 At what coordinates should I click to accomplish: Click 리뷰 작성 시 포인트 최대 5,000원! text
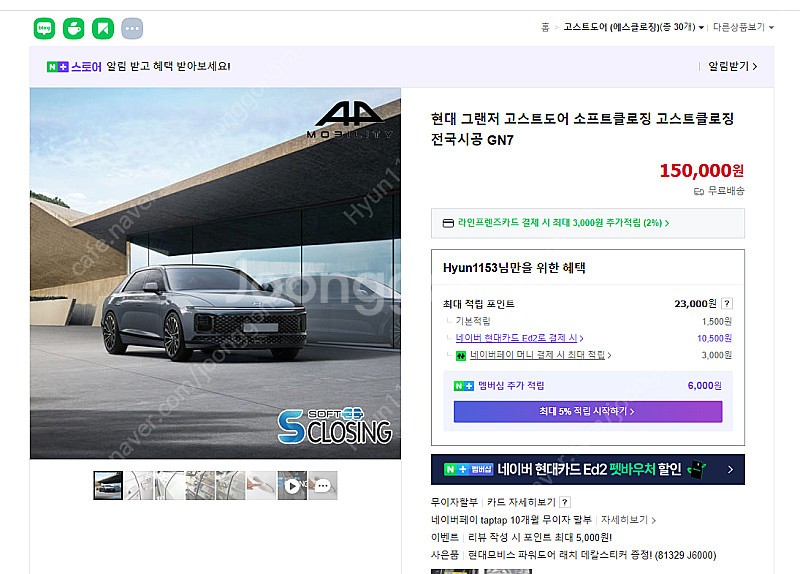pyautogui.click(x=540, y=537)
